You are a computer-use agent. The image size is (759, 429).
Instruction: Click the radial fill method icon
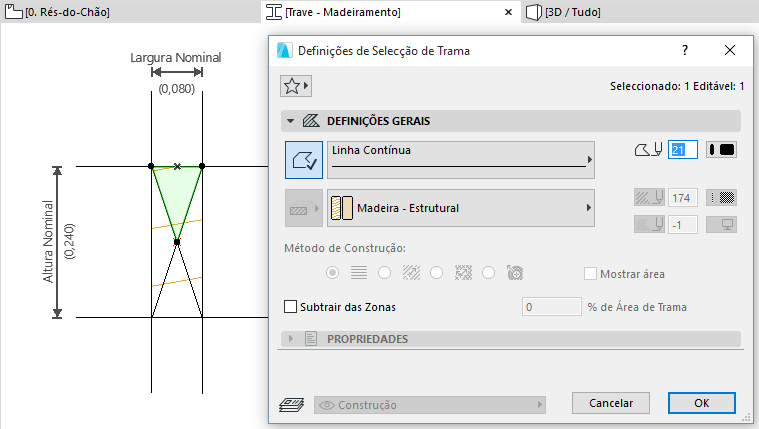point(515,273)
